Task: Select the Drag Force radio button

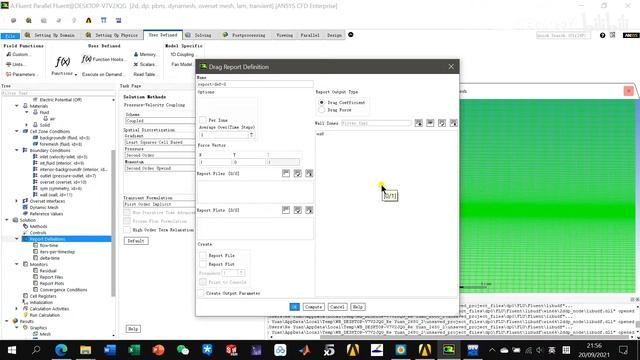Action: 322,110
